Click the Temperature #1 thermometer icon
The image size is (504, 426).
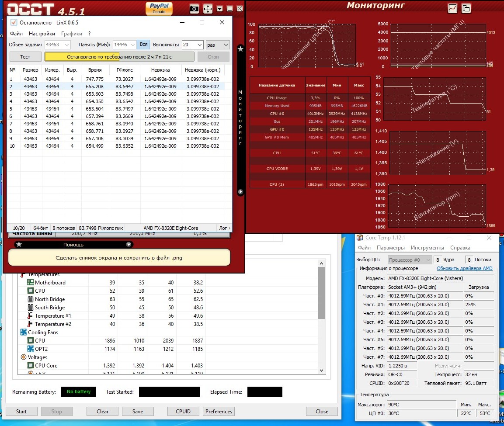pyautogui.click(x=30, y=316)
